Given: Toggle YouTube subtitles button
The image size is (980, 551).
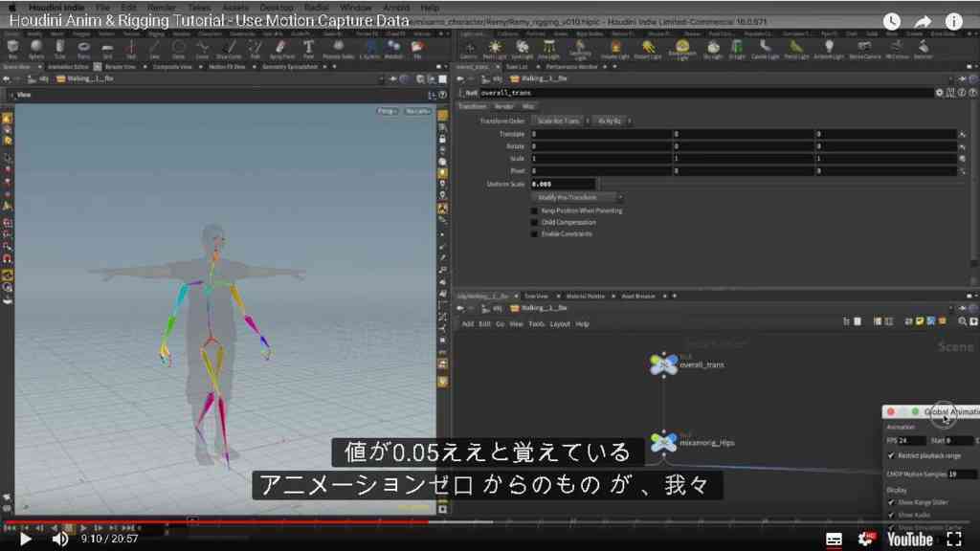Looking at the screenshot, I should click(x=834, y=539).
